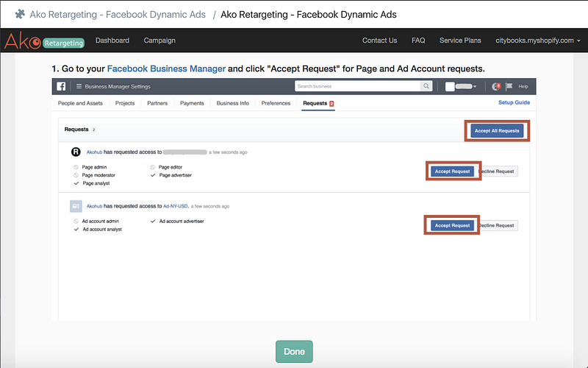Click the magnifier search icon
The width and height of the screenshot is (588, 368).
coord(426,86)
